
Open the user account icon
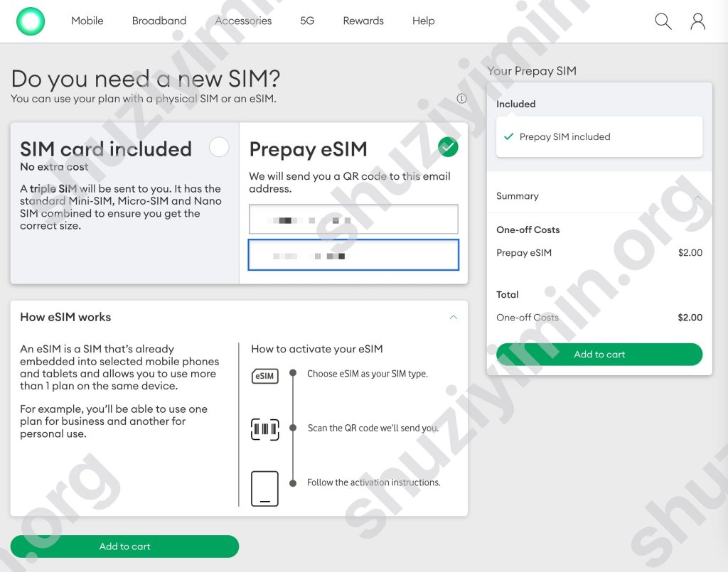(x=697, y=21)
